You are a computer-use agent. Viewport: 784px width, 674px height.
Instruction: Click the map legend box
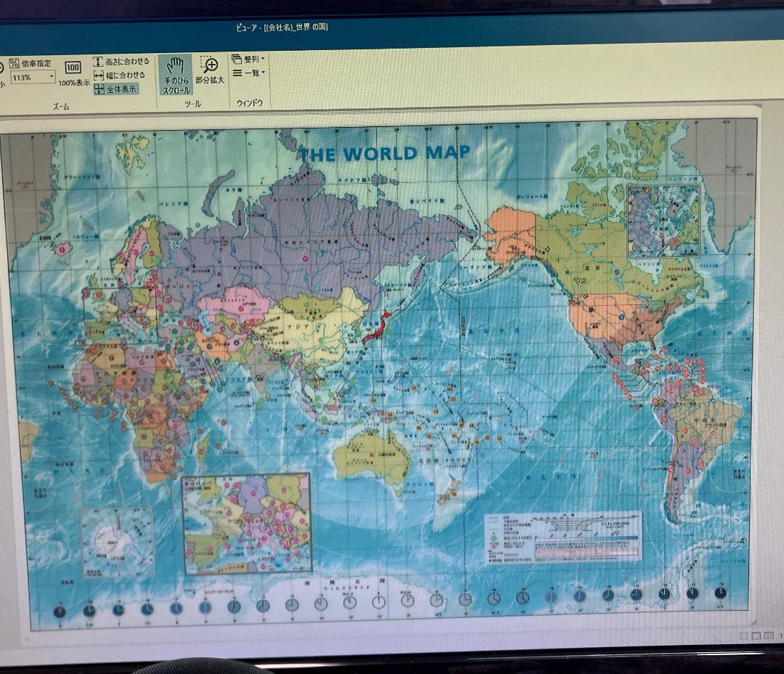coord(563,537)
